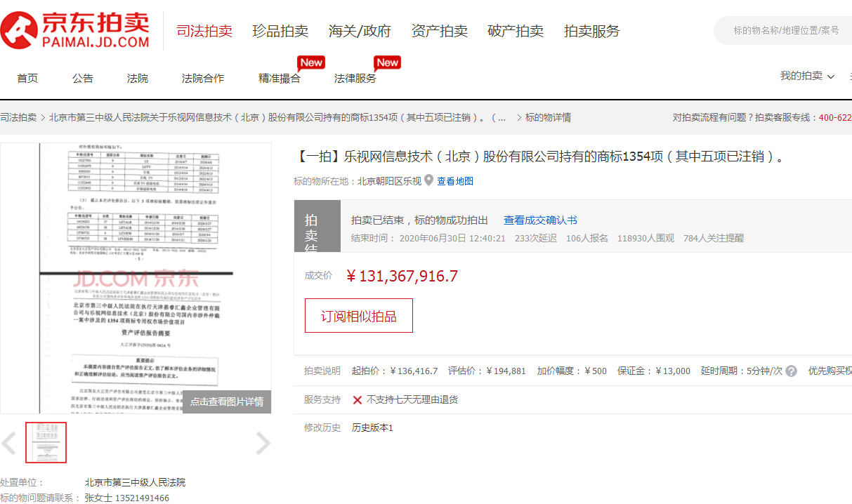
Task: Click the 保证金 ¥13,000 value
Action: point(672,371)
